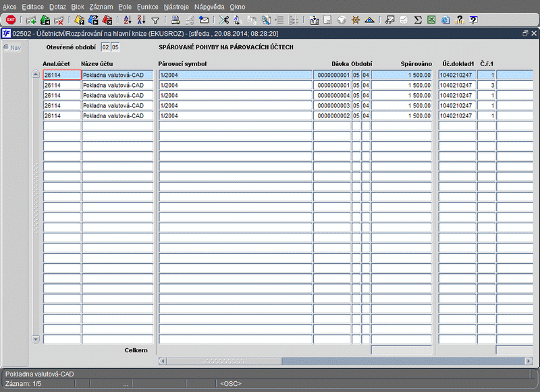The image size is (540, 392).
Task: Click the envelope mail icon
Action: pos(204,20)
